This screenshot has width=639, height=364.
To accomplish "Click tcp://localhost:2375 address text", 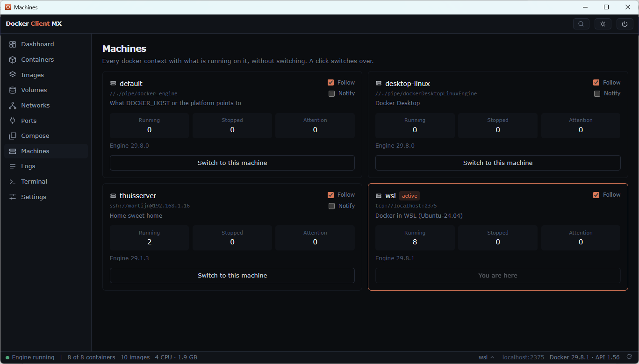I will [406, 206].
